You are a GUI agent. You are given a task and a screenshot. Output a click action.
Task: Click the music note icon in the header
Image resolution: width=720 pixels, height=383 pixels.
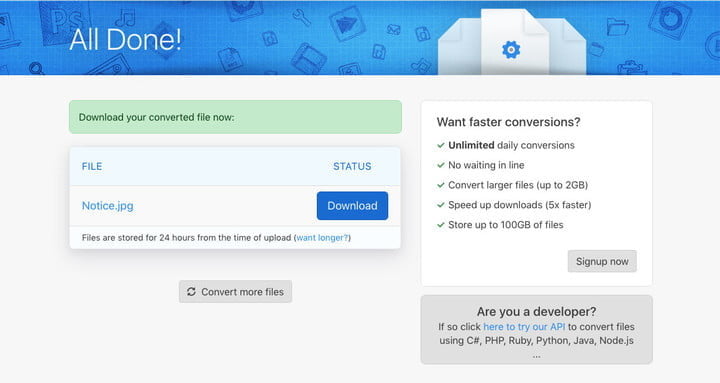125,17
